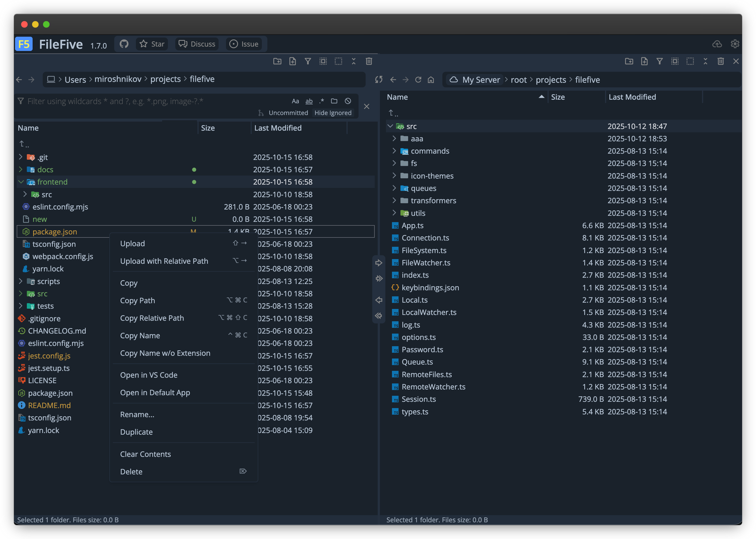
Task: Open the Issue button
Action: (244, 44)
